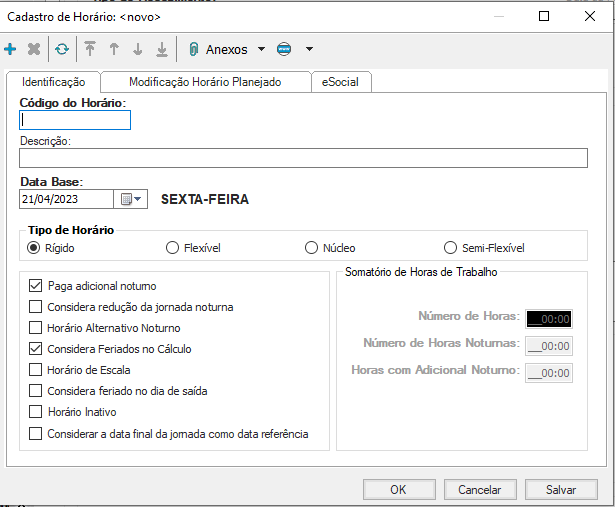Click the refresh icon in toolbar
Viewport: 615px width, 507px height.
pyautogui.click(x=62, y=49)
